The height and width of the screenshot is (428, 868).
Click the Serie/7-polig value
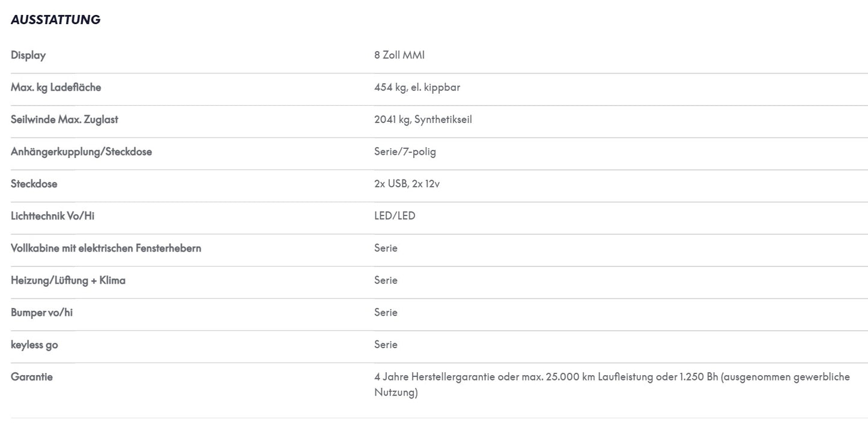pos(405,152)
